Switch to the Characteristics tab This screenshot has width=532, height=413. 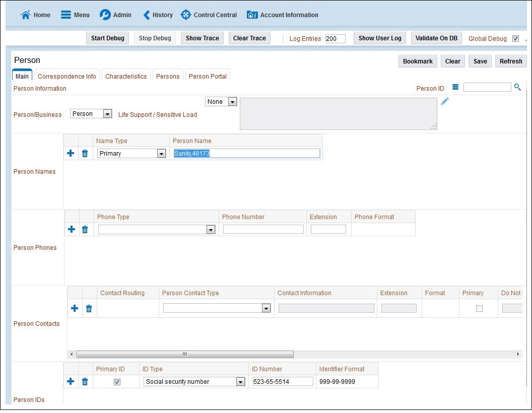[126, 76]
